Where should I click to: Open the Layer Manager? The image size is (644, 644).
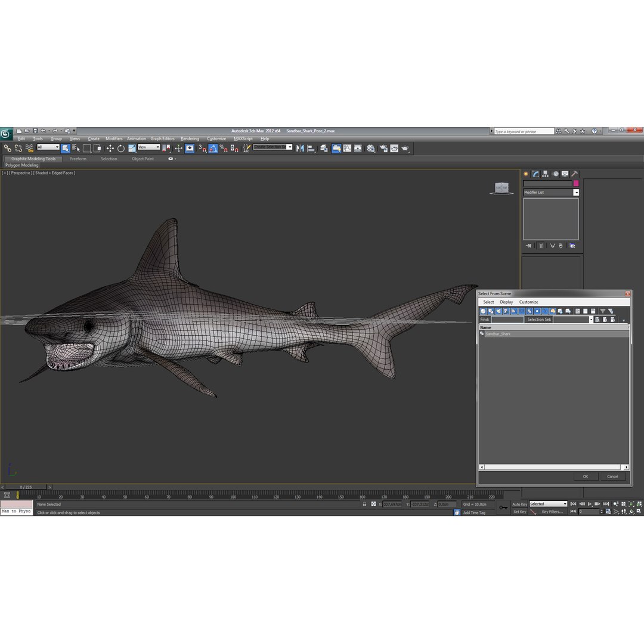click(324, 148)
